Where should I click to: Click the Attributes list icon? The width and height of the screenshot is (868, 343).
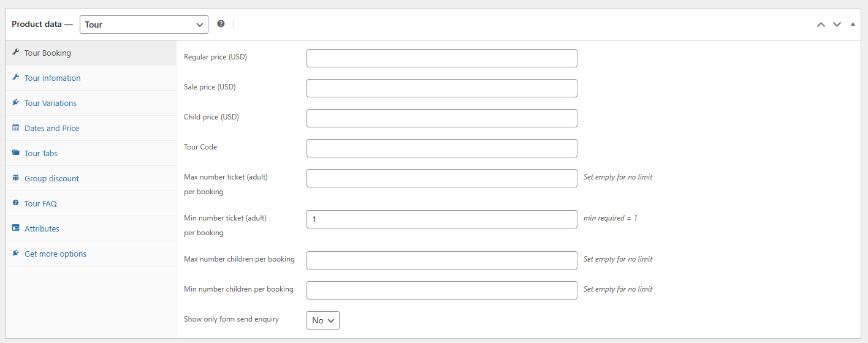(x=16, y=228)
